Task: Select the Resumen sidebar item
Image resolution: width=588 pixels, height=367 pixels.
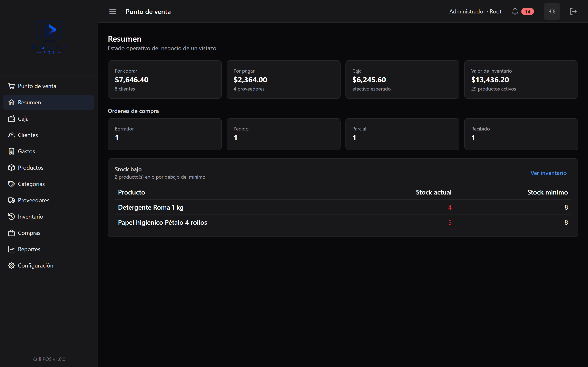Action: point(49,102)
